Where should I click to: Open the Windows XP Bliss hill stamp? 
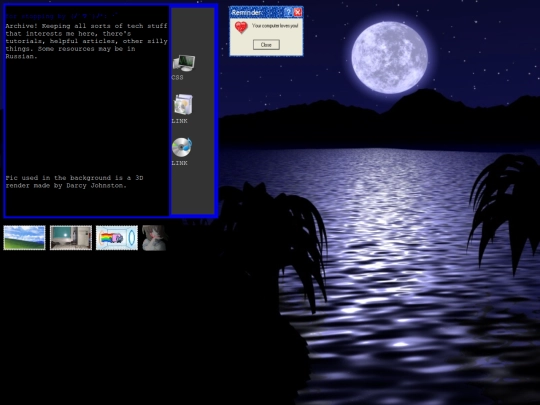[24, 238]
